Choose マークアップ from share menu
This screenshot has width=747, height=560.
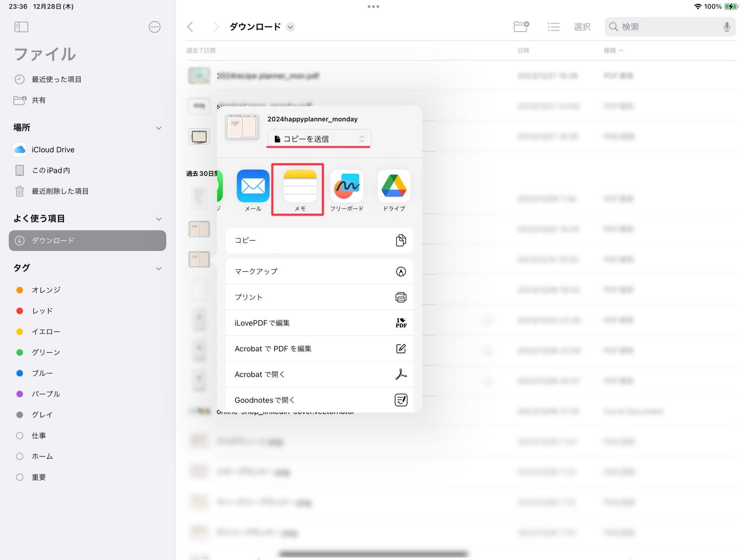[319, 271]
